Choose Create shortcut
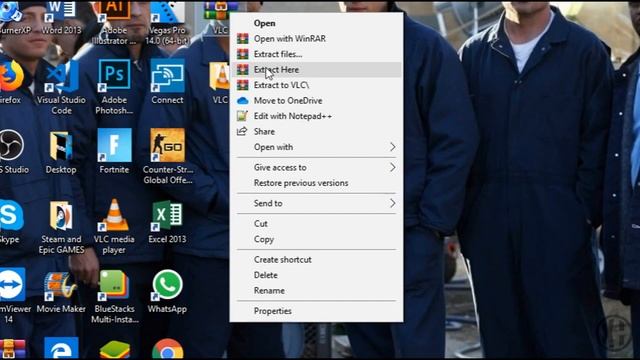The width and height of the screenshot is (640, 360). 316,260
